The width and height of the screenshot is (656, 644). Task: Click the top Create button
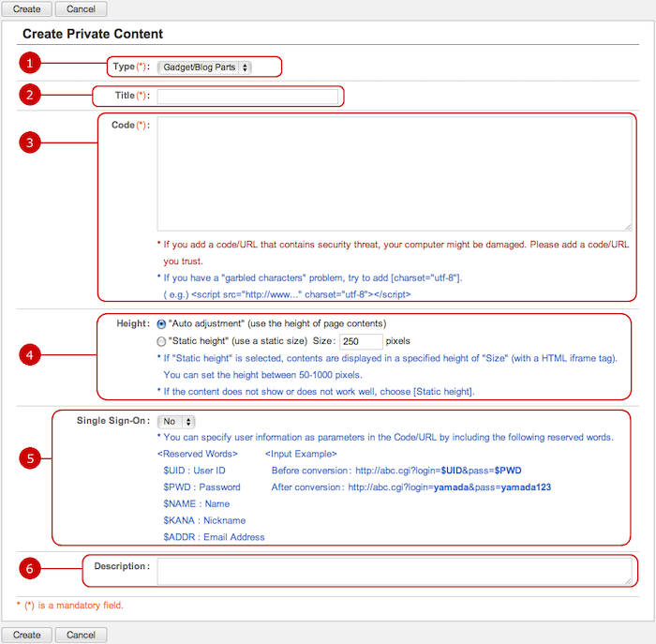tap(27, 8)
